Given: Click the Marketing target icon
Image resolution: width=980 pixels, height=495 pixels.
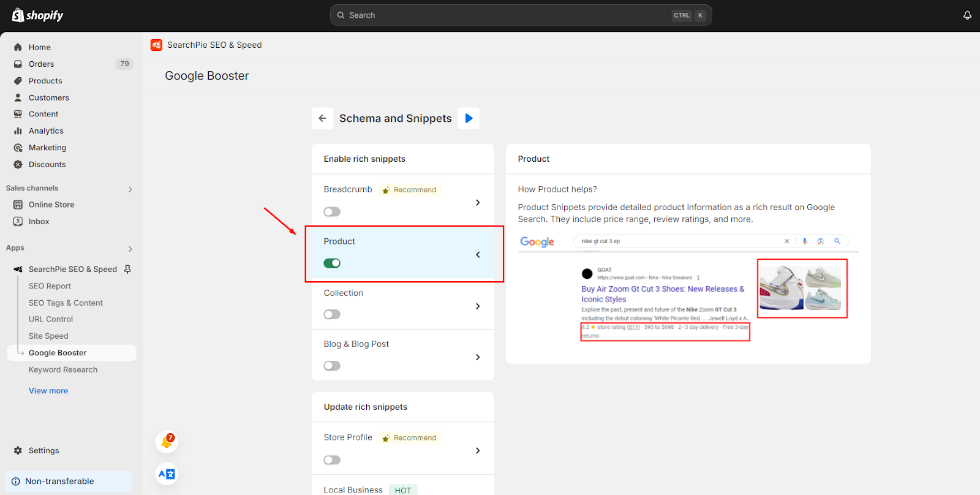Looking at the screenshot, I should click(18, 148).
